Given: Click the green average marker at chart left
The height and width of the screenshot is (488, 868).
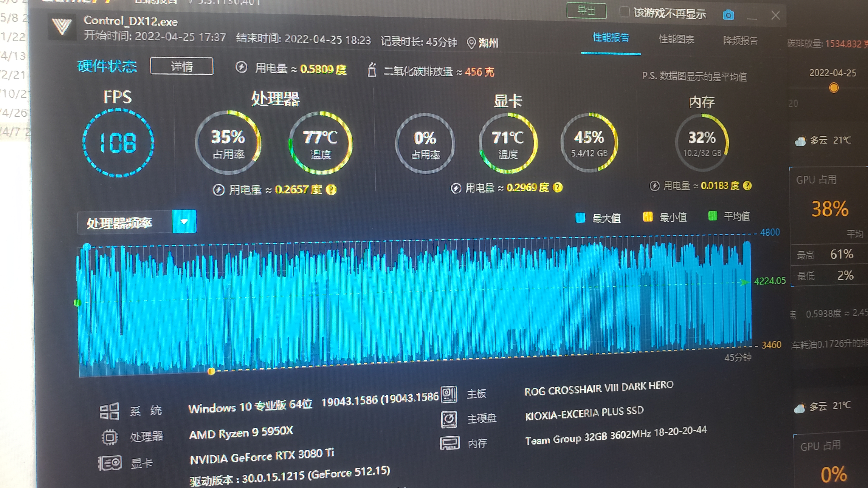Looking at the screenshot, I should point(77,303).
